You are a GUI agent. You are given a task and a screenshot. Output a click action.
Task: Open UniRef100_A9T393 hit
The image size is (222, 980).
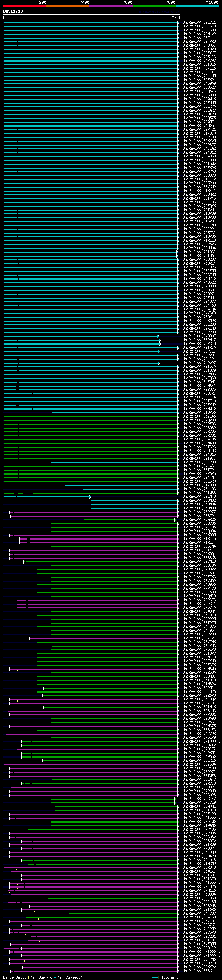pos(199,447)
